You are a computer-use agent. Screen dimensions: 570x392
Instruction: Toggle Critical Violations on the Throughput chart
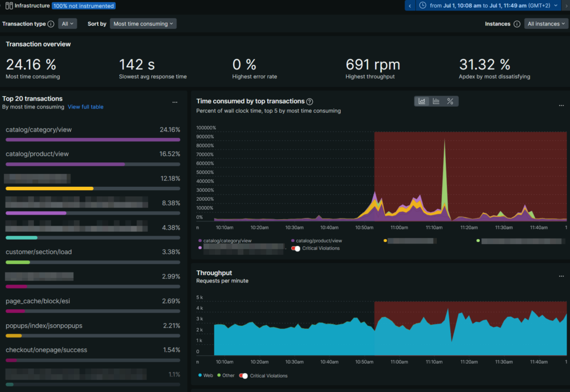coord(244,375)
